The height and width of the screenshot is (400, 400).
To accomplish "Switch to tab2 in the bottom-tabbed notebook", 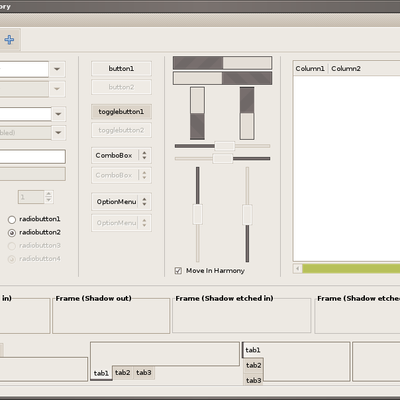I will [123, 372].
